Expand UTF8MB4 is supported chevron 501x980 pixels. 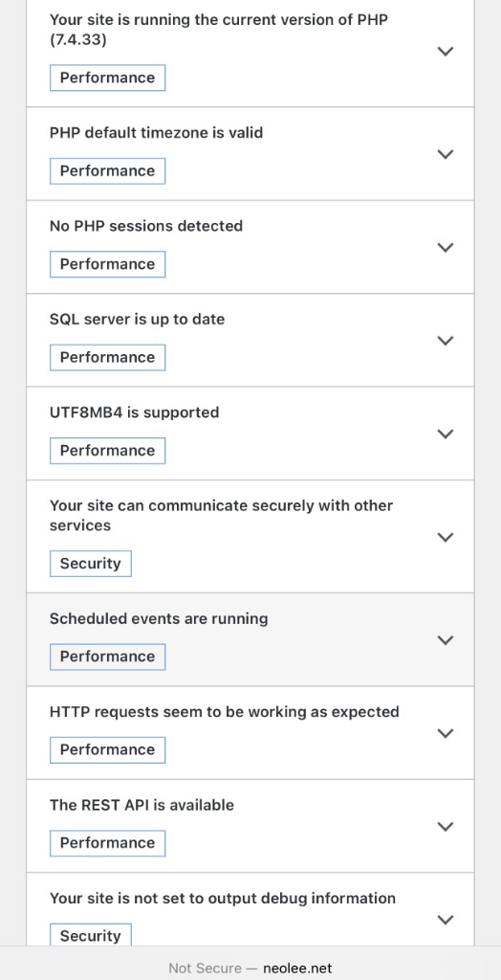(445, 434)
